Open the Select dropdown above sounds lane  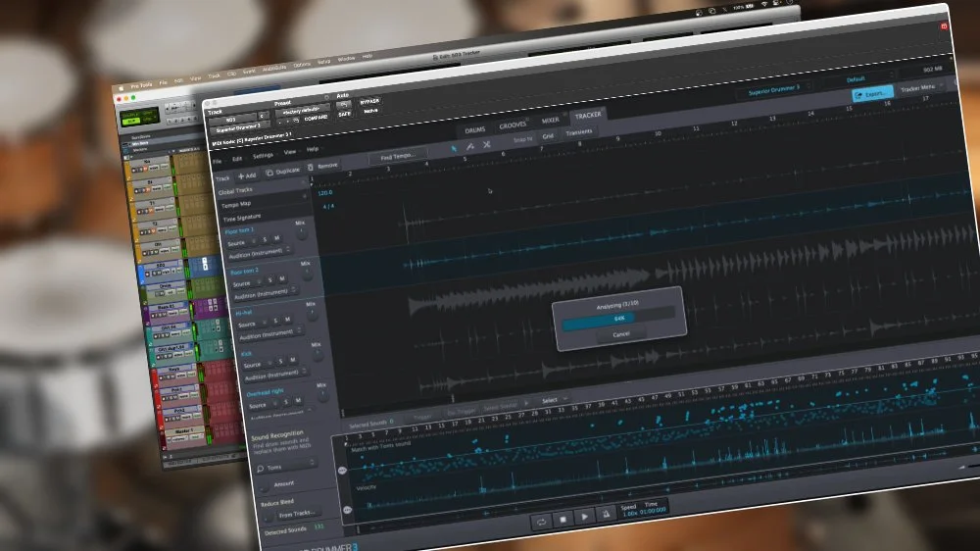coord(554,400)
